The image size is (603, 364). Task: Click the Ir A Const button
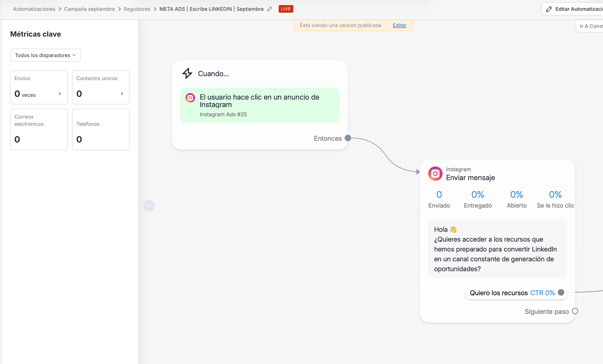pyautogui.click(x=589, y=26)
